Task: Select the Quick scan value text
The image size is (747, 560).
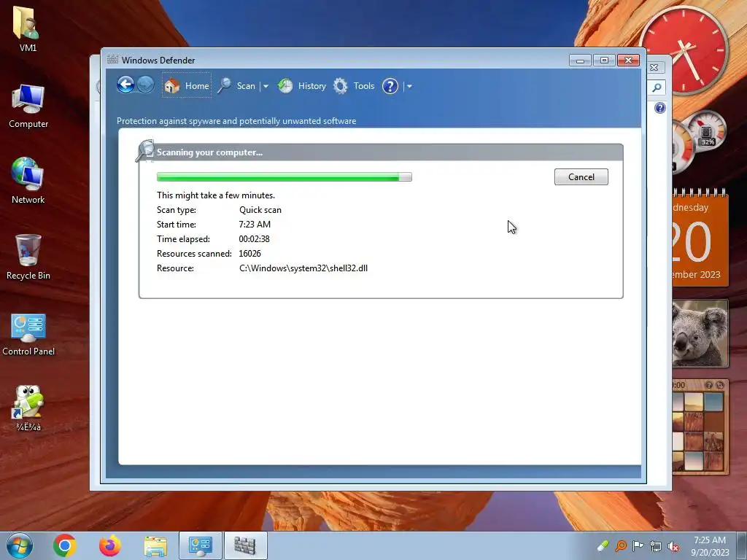Action: (260, 209)
